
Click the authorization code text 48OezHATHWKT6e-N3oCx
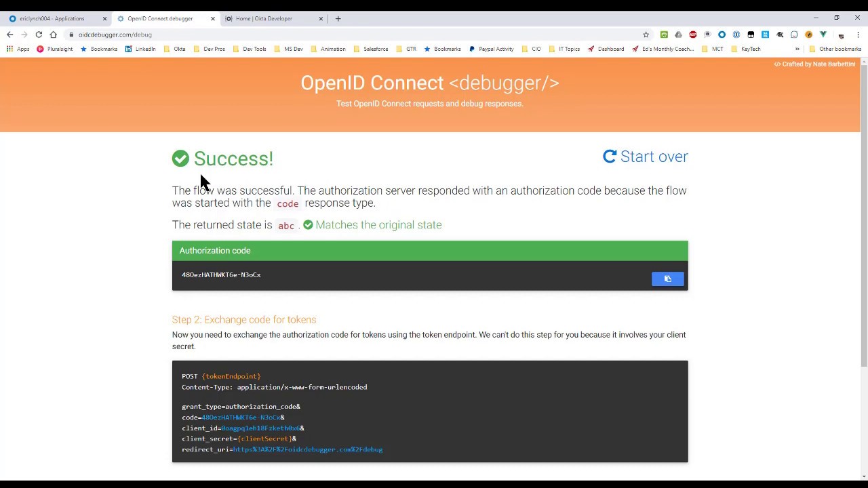221,275
